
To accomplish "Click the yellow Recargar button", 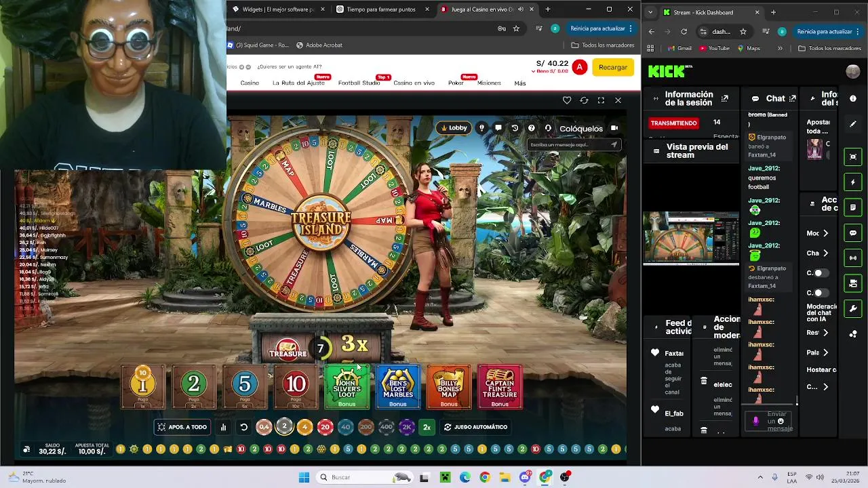I will click(613, 67).
